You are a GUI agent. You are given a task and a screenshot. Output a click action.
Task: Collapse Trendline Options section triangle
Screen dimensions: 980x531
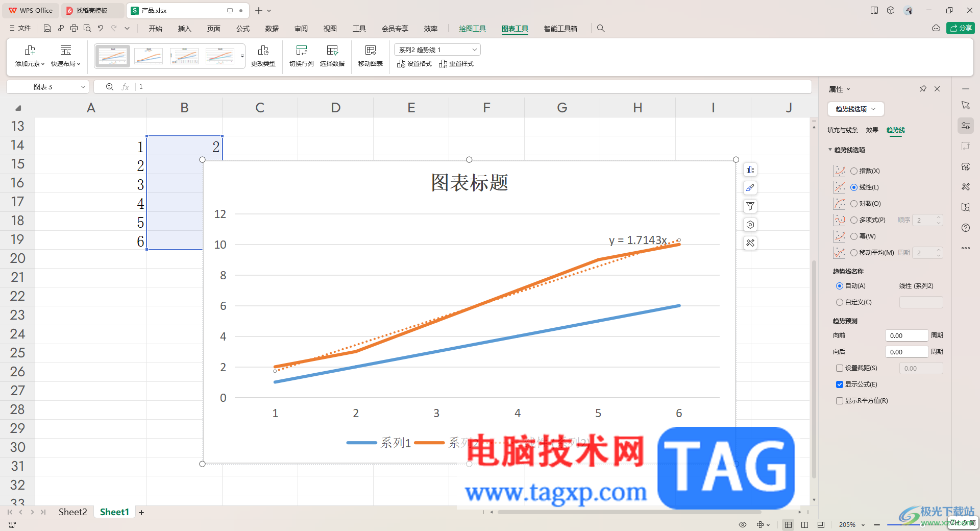click(x=830, y=150)
